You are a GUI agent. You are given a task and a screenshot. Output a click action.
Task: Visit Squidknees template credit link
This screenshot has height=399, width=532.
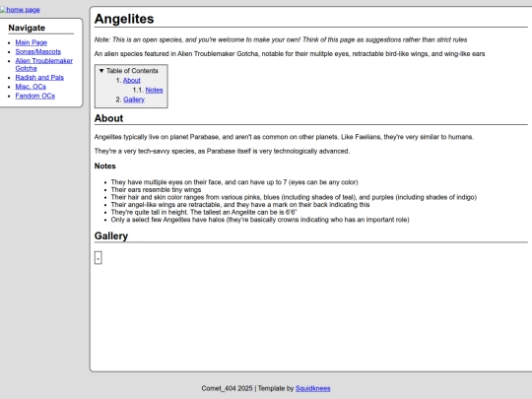313,388
